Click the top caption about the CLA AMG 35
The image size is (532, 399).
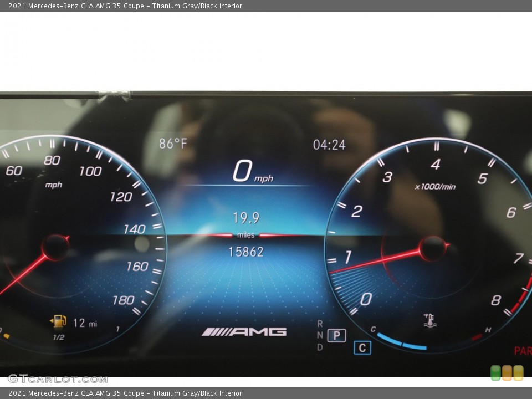click(125, 6)
